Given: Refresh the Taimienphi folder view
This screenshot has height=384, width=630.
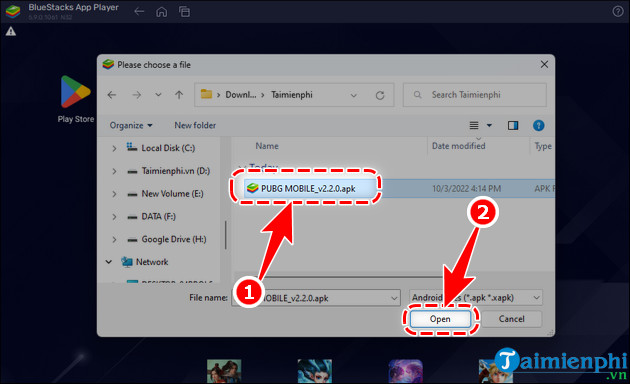Looking at the screenshot, I should point(380,95).
